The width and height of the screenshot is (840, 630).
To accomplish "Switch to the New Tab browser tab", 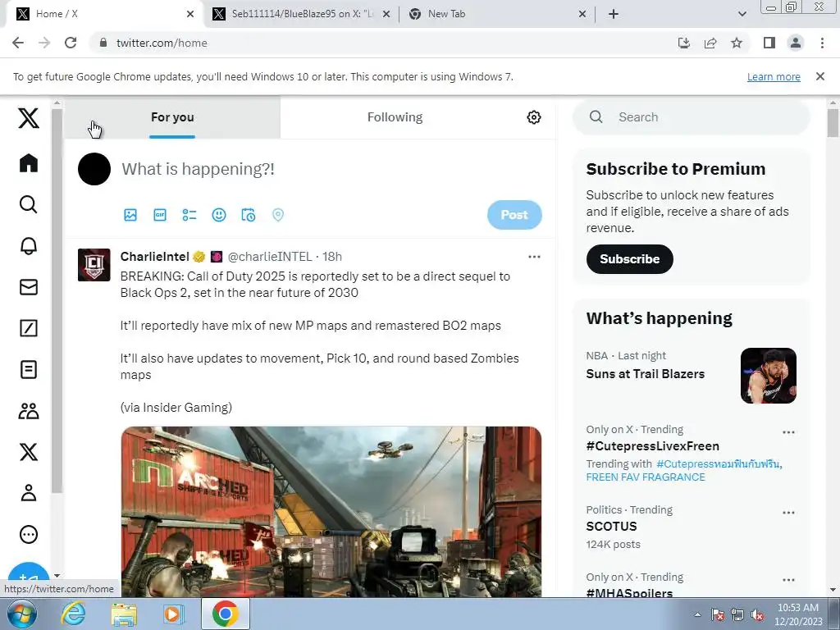I will coord(498,14).
